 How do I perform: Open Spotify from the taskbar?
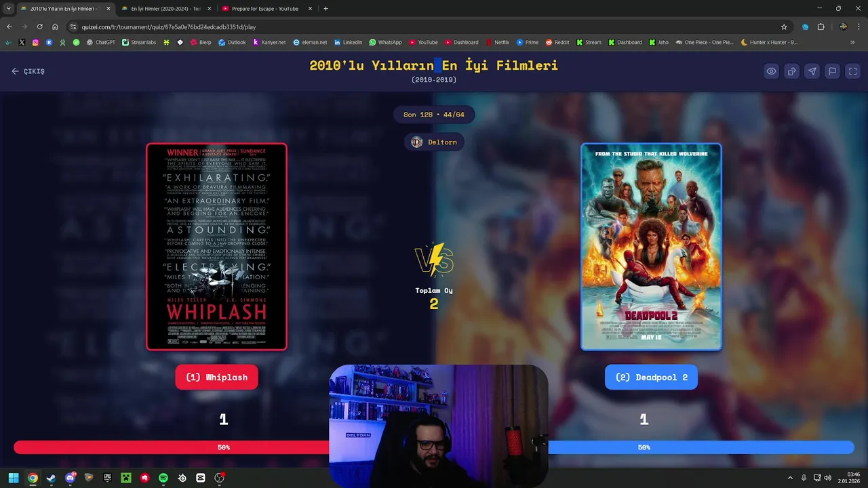click(163, 478)
